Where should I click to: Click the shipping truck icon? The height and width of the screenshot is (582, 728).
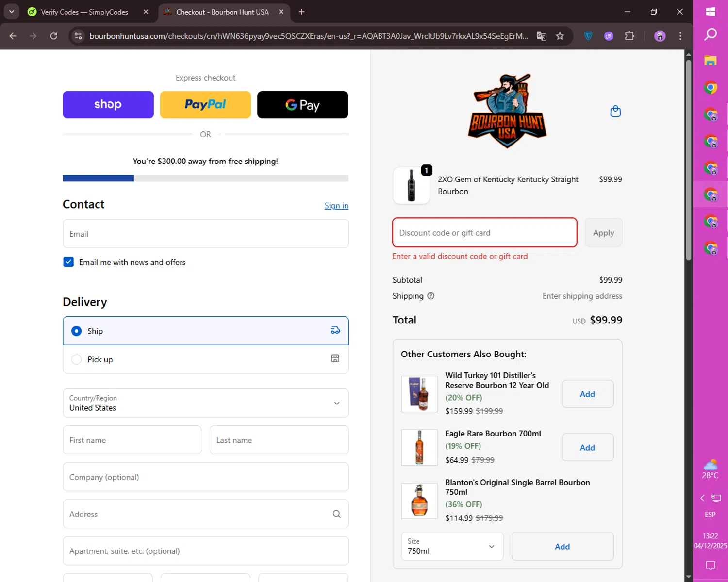coord(335,330)
